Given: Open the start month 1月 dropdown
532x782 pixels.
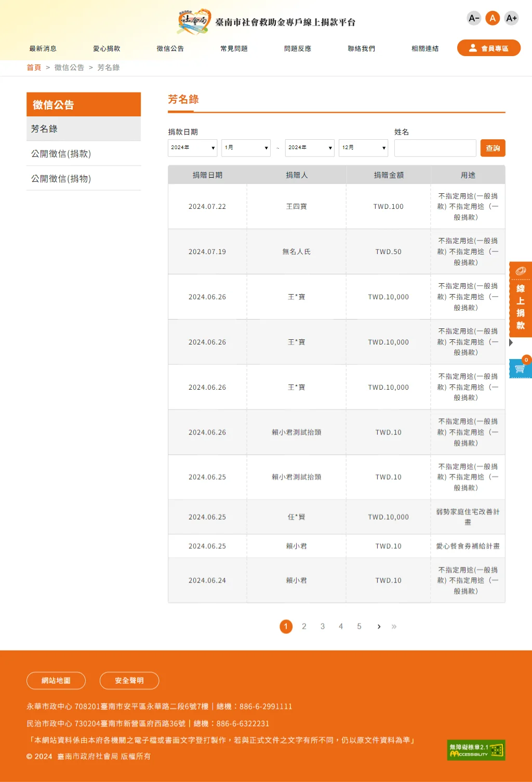Looking at the screenshot, I should click(246, 148).
